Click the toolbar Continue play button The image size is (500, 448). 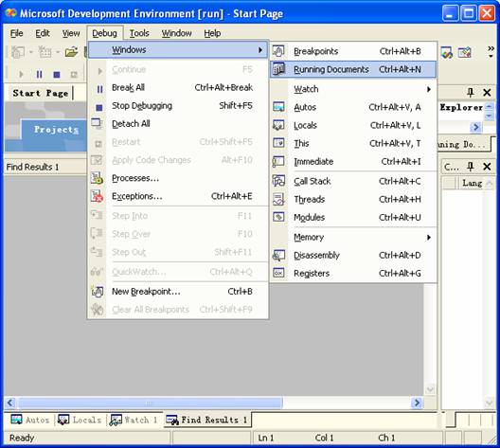pos(22,74)
